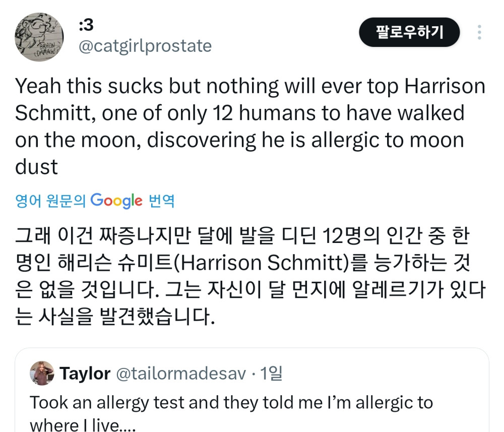
Task: Click the Google logo in translation label
Action: click(116, 201)
